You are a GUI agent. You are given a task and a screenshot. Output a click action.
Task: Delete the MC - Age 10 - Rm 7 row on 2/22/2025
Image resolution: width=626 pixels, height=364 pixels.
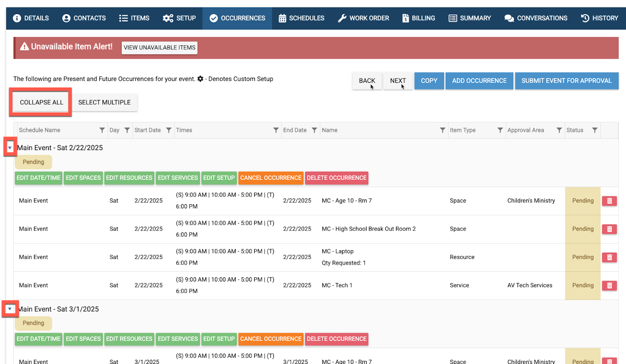coord(609,201)
